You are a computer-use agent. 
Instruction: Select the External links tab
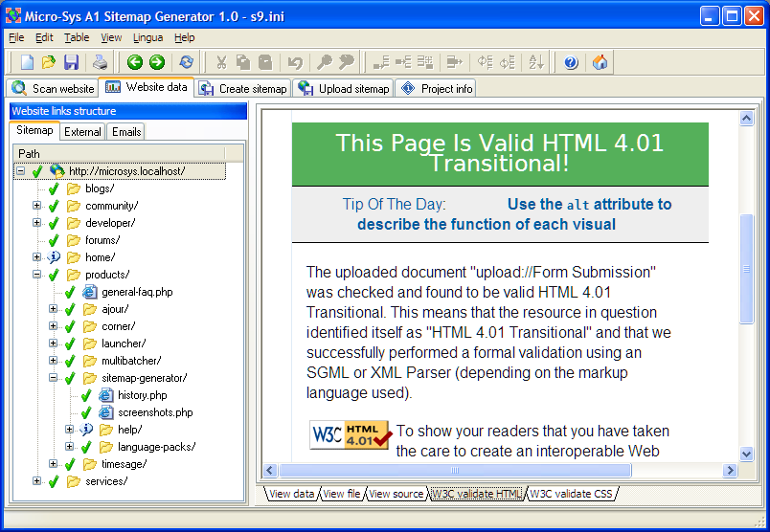coord(82,131)
